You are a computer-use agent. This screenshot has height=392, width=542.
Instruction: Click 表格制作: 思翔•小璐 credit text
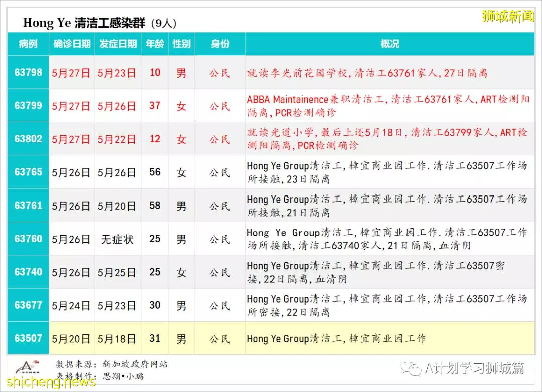[100, 376]
